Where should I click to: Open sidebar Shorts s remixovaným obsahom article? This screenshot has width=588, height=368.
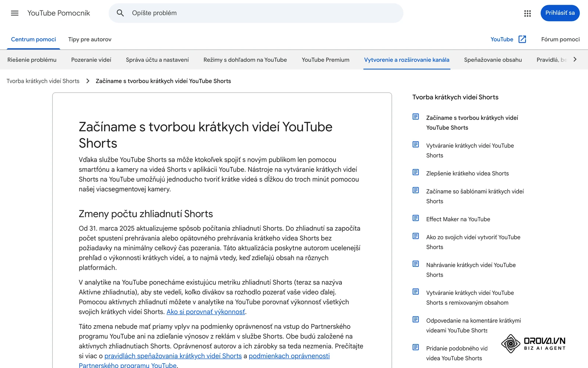(x=470, y=298)
